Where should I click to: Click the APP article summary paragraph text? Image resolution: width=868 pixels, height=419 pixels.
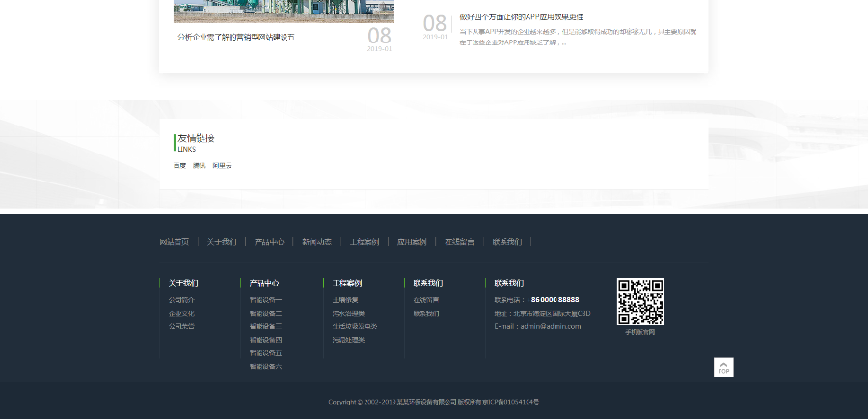(x=578, y=37)
